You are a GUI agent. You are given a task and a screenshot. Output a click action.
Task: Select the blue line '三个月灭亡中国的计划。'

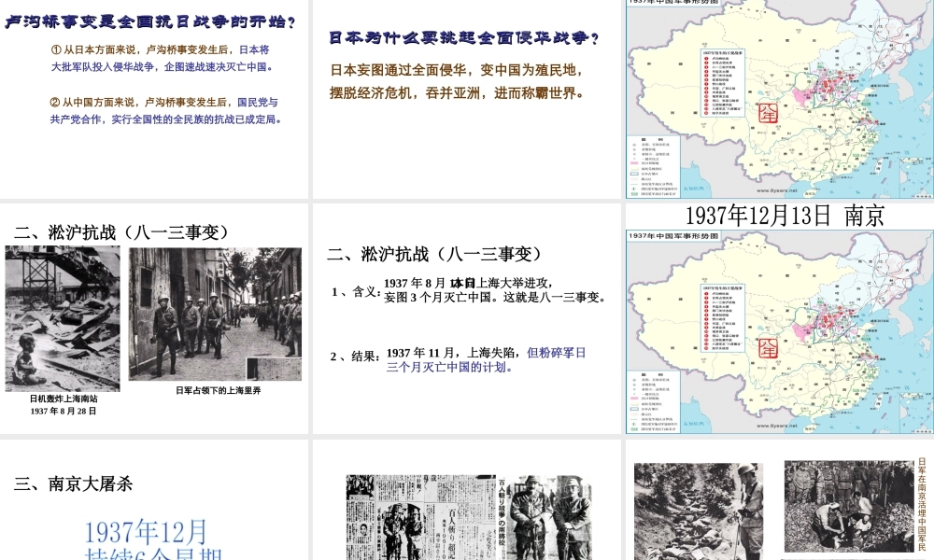tap(450, 367)
